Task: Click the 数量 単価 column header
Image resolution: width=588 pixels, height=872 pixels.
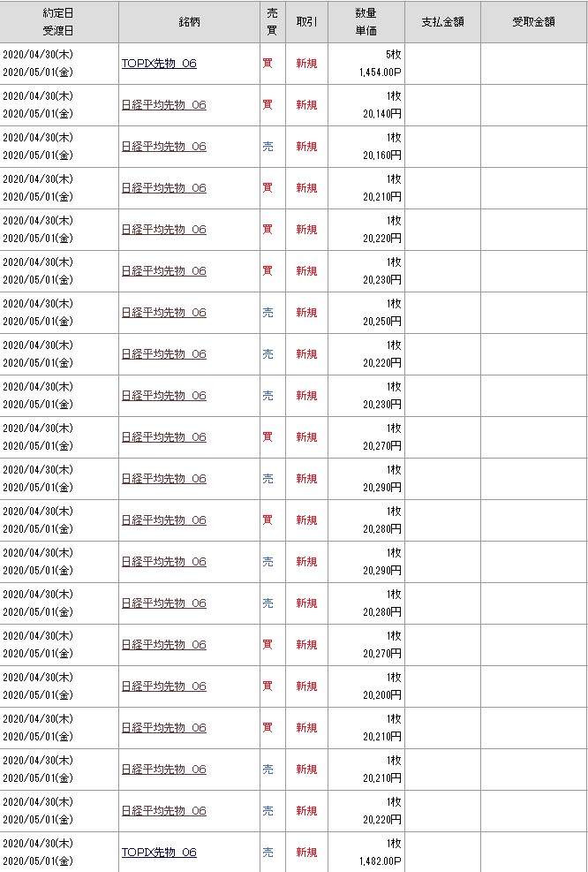Action: [366, 21]
